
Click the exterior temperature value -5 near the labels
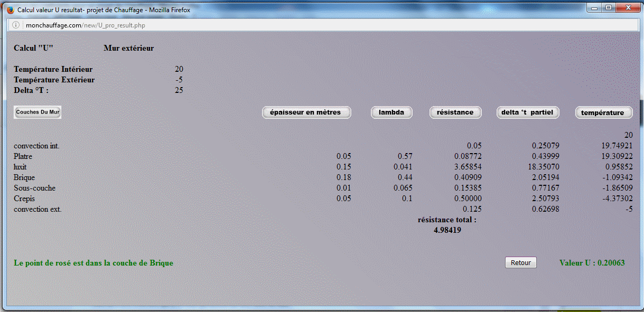pyautogui.click(x=179, y=80)
